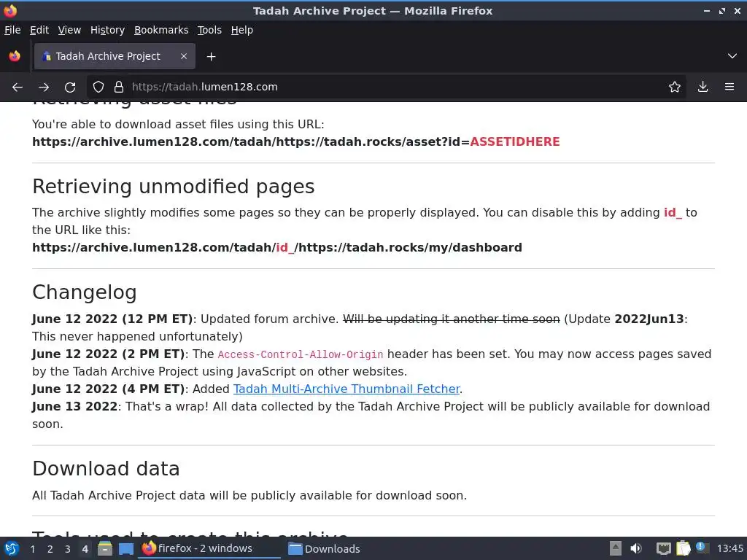747x560 pixels.
Task: Select the Tadah Archive Project tab
Action: 115,56
